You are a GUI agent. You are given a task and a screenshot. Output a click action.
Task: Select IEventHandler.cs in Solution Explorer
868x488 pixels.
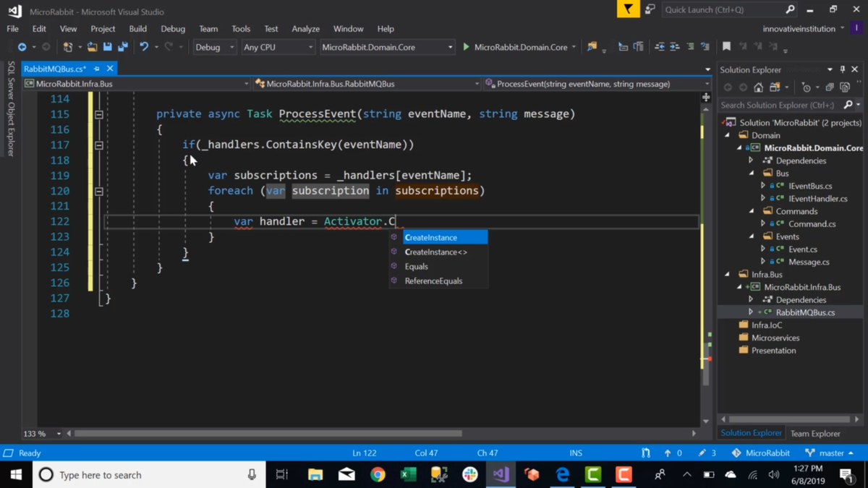click(x=818, y=199)
